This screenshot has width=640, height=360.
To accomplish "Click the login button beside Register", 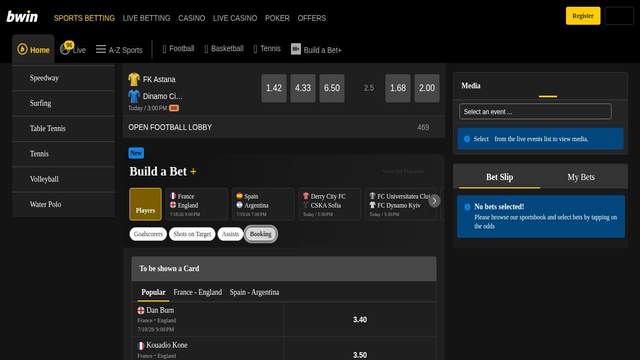I will click(619, 16).
